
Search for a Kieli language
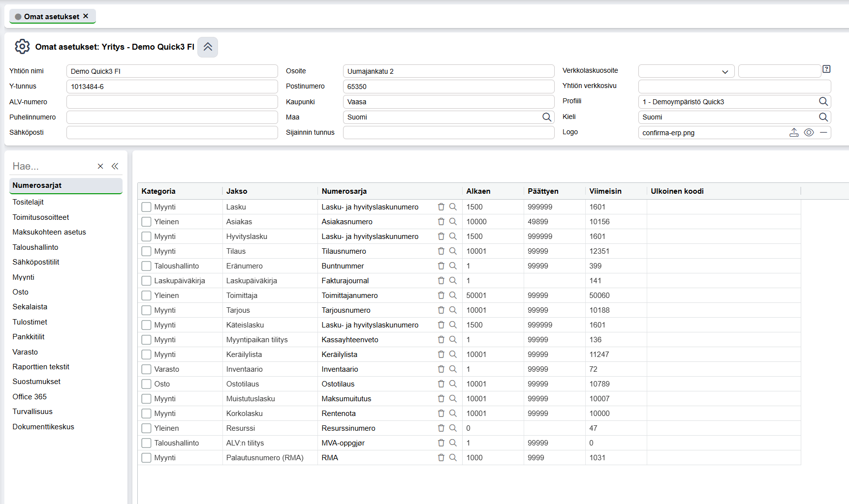[823, 117]
